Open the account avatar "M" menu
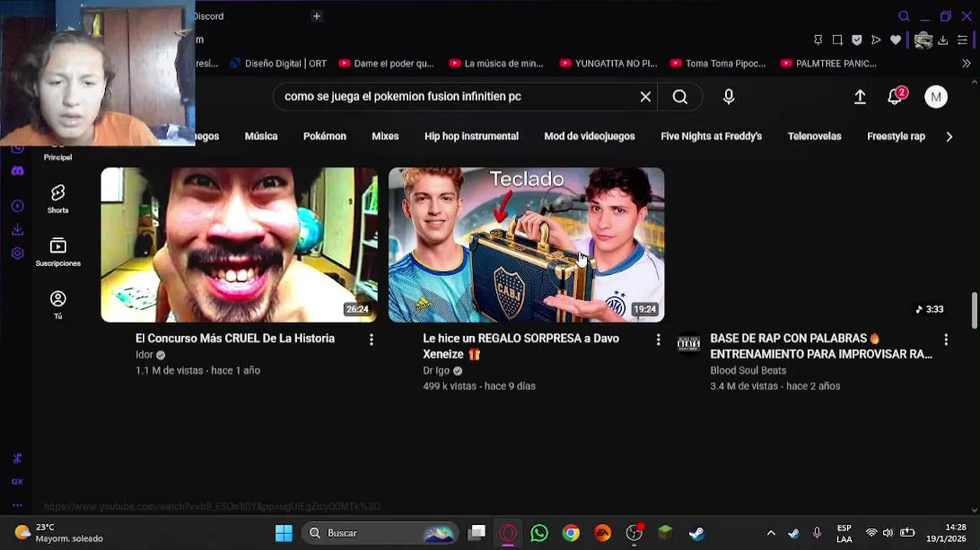 click(936, 97)
